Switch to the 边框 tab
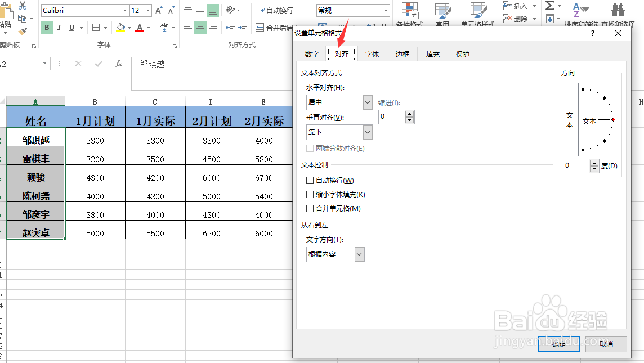Screen dimensions: 644x363 402,54
